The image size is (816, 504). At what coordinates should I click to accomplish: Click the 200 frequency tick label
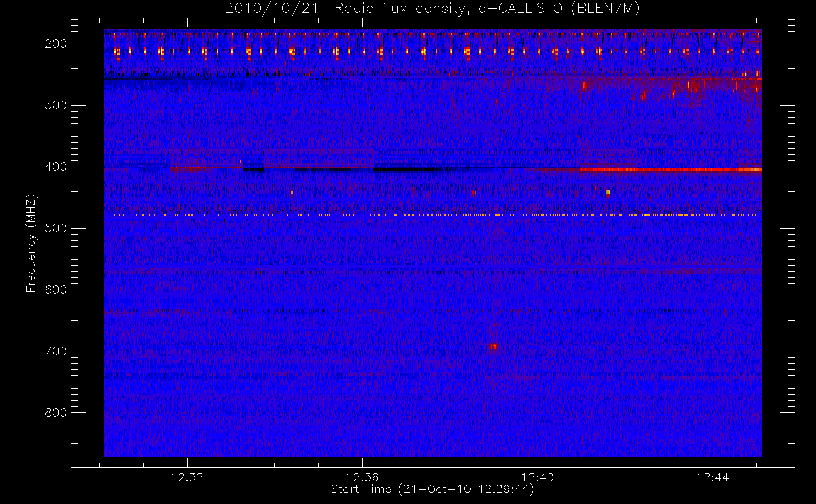(x=56, y=44)
